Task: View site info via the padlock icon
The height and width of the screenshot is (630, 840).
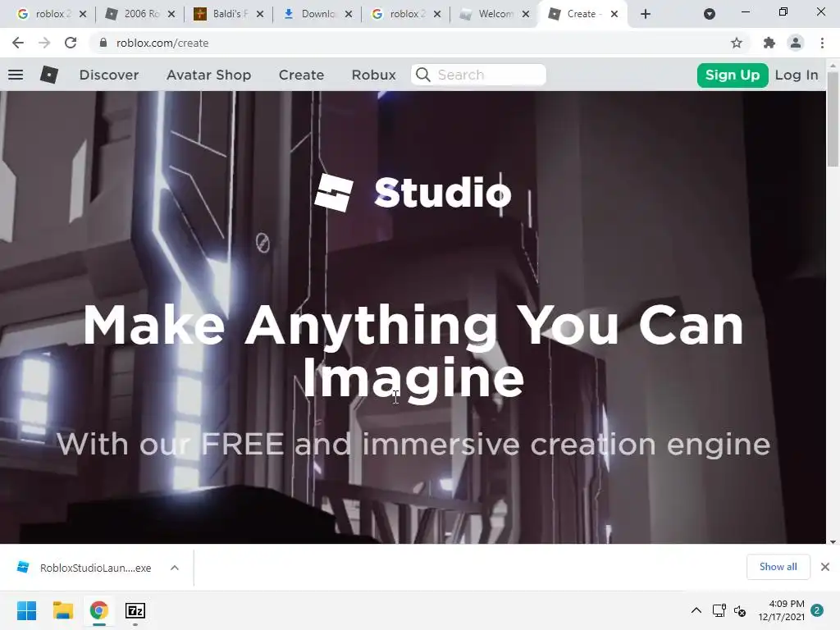Action: click(x=103, y=43)
